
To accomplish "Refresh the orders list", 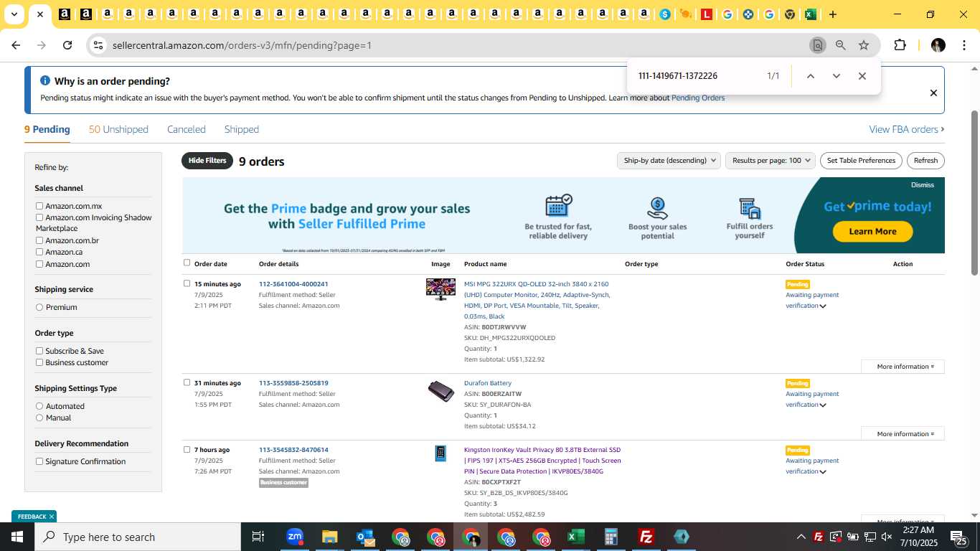I will [925, 161].
